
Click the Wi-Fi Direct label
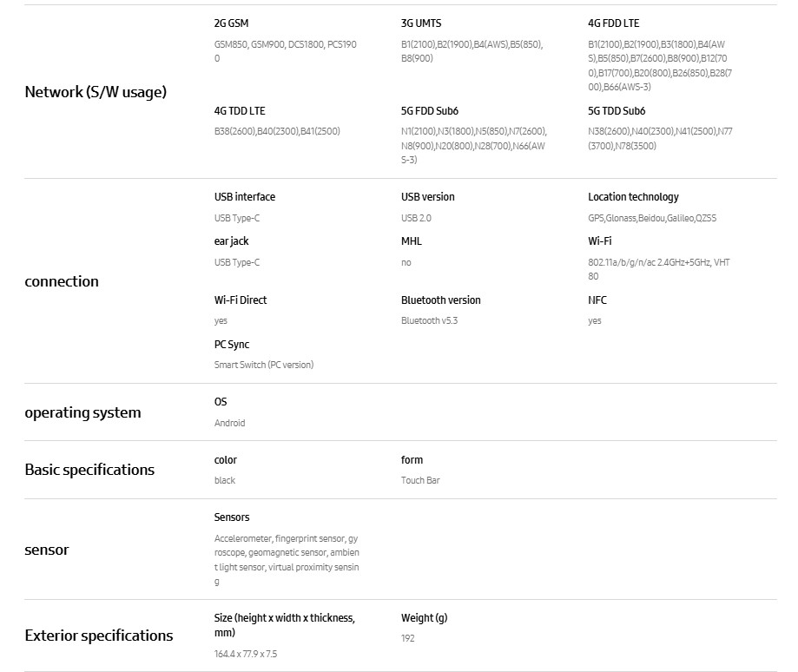(241, 300)
